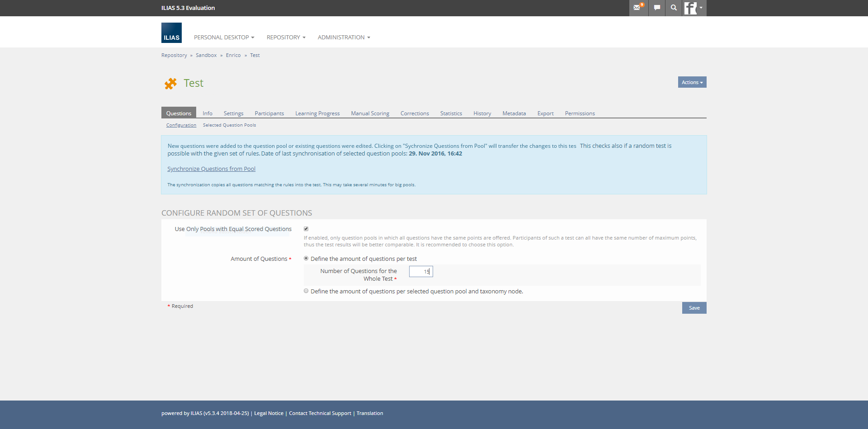Switch to the Info tab
Viewport: 868px width, 429px height.
tap(208, 113)
